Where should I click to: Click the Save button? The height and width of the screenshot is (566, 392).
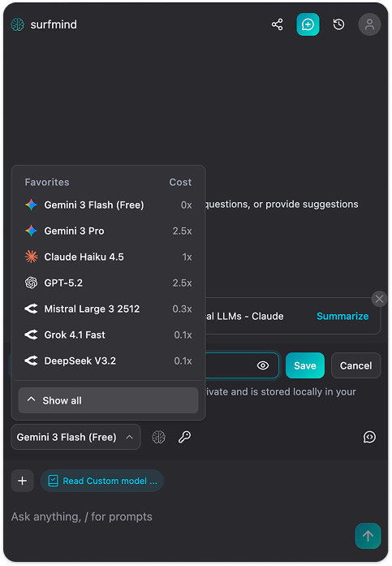tap(305, 365)
